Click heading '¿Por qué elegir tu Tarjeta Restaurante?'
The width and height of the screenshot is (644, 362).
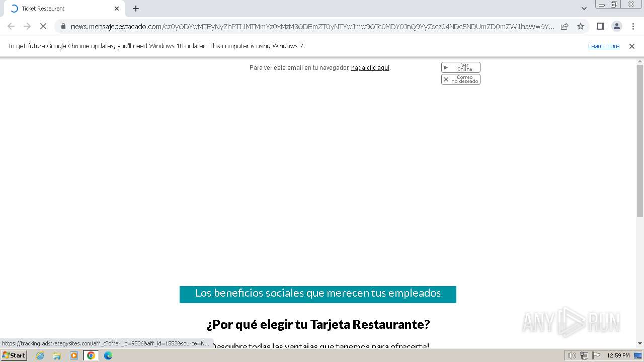point(318,324)
